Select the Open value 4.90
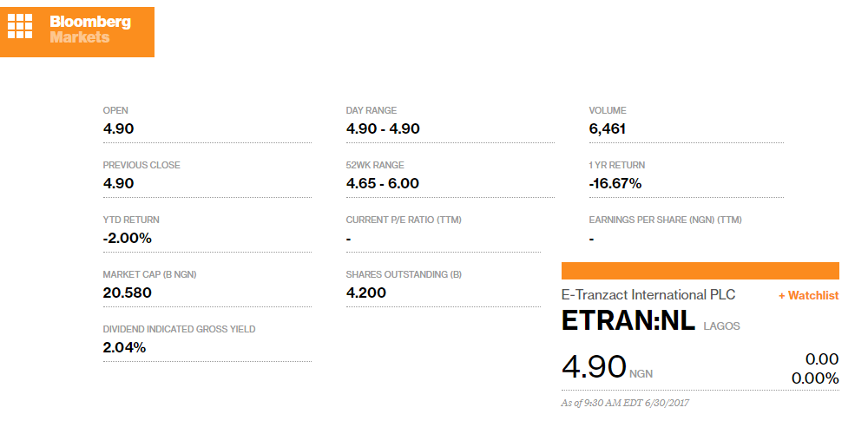Image resolution: width=868 pixels, height=434 pixels. click(x=118, y=128)
